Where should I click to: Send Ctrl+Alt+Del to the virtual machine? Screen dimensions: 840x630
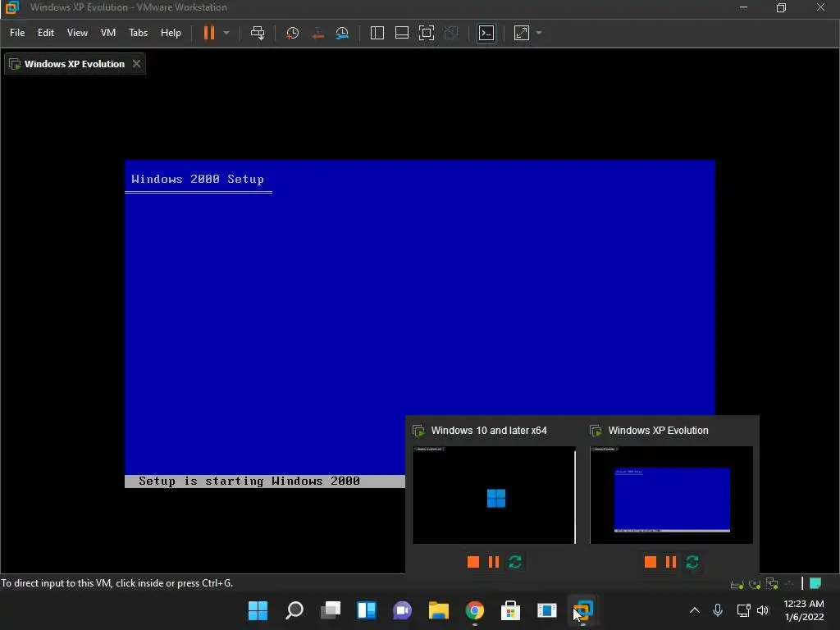click(258, 33)
